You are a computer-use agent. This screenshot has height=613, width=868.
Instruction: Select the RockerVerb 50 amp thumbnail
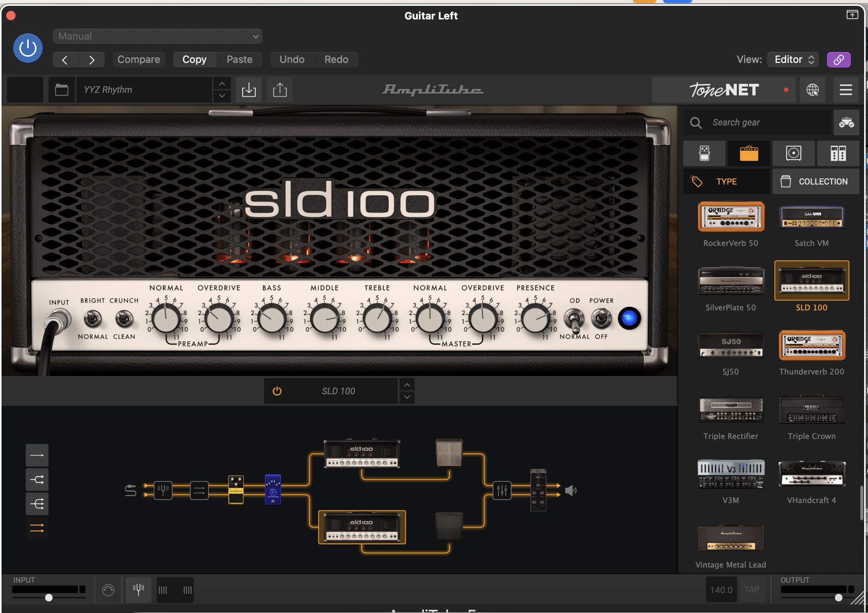tap(731, 217)
